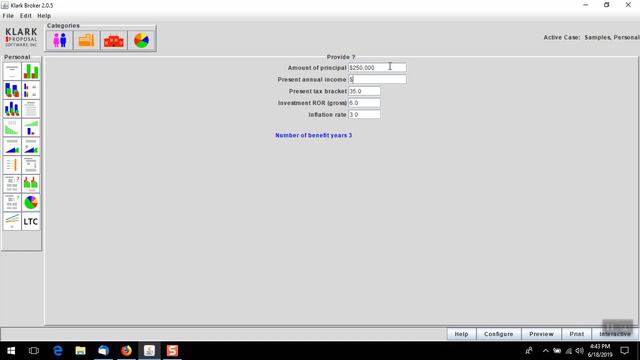The image size is (640, 360).
Task: Launch Microsoft Edge from the taskbar
Action: (x=58, y=351)
